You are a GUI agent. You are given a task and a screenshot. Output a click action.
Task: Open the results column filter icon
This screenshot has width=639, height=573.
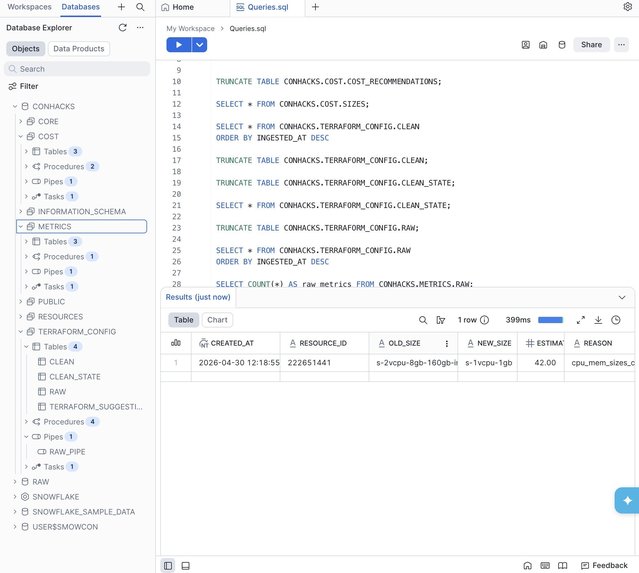pyautogui.click(x=441, y=320)
